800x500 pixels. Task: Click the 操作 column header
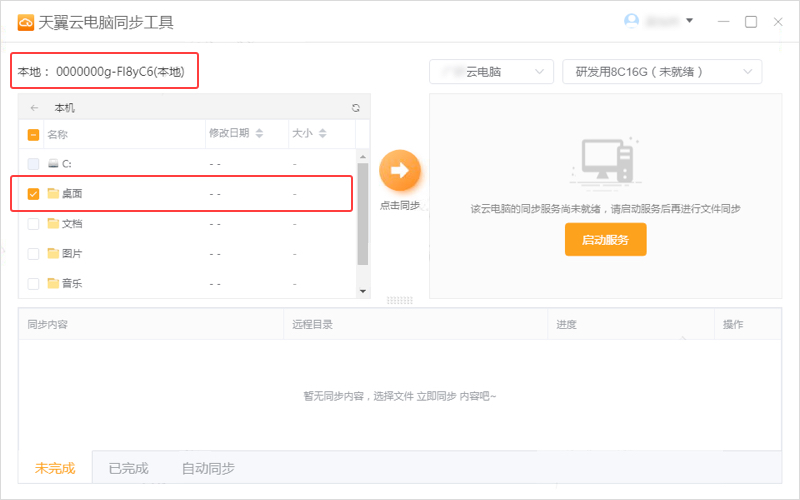(x=733, y=324)
